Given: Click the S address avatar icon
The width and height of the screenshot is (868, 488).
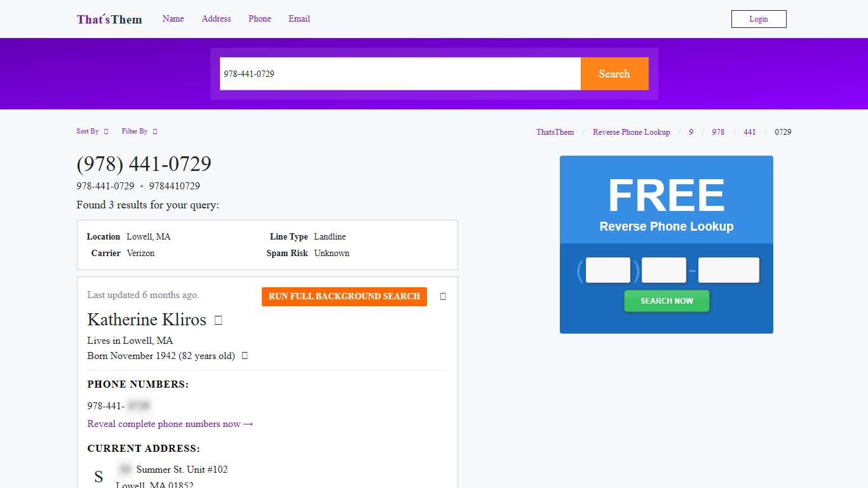Looking at the screenshot, I should coord(98,477).
